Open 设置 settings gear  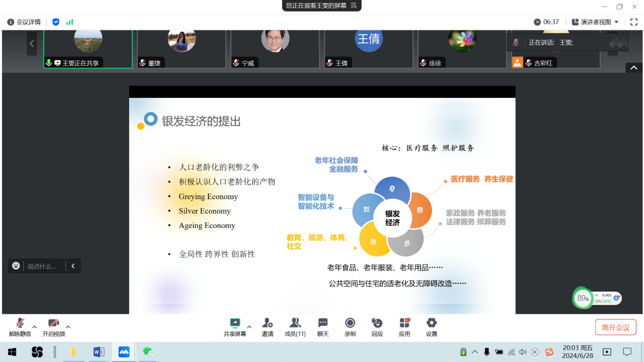tap(432, 323)
